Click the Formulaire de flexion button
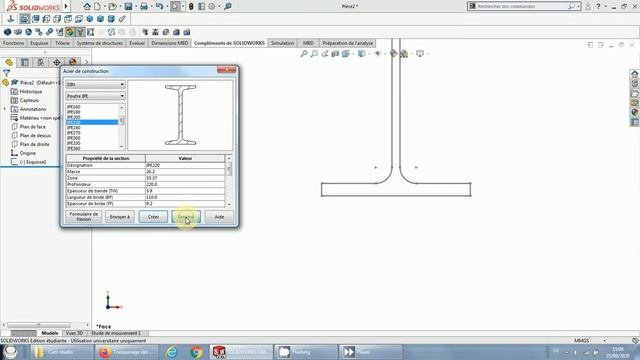The width and height of the screenshot is (640, 360). [x=84, y=217]
